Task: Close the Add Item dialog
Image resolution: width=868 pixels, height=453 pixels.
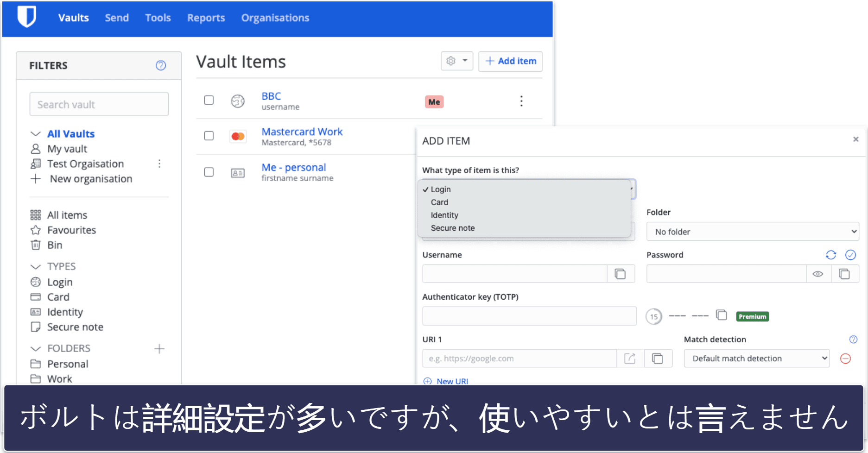Action: click(x=856, y=139)
